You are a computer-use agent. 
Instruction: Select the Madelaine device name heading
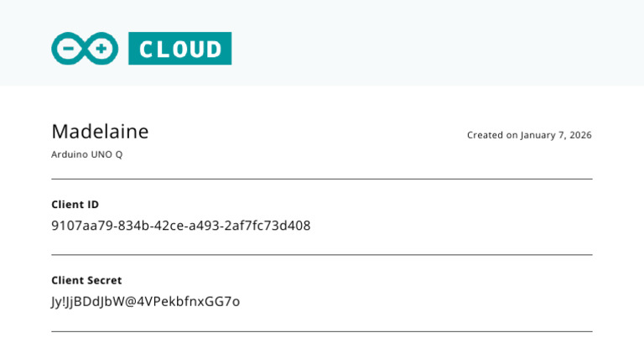point(101,132)
